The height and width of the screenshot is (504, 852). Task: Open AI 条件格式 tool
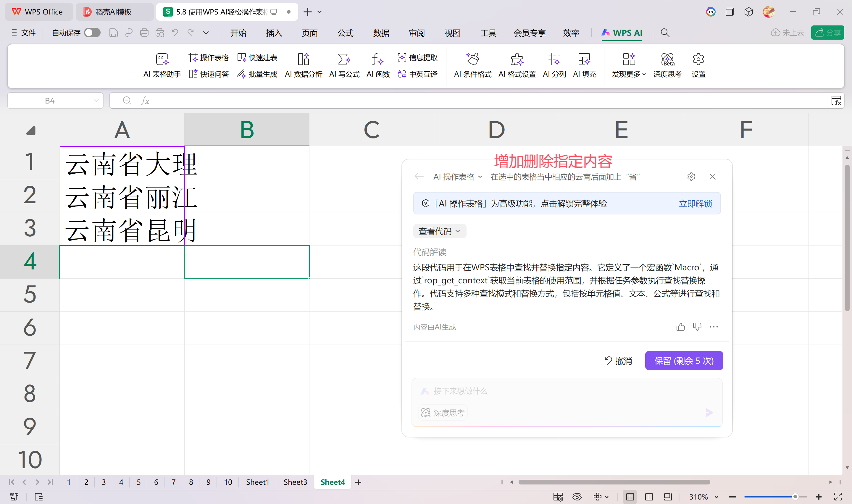pos(473,66)
